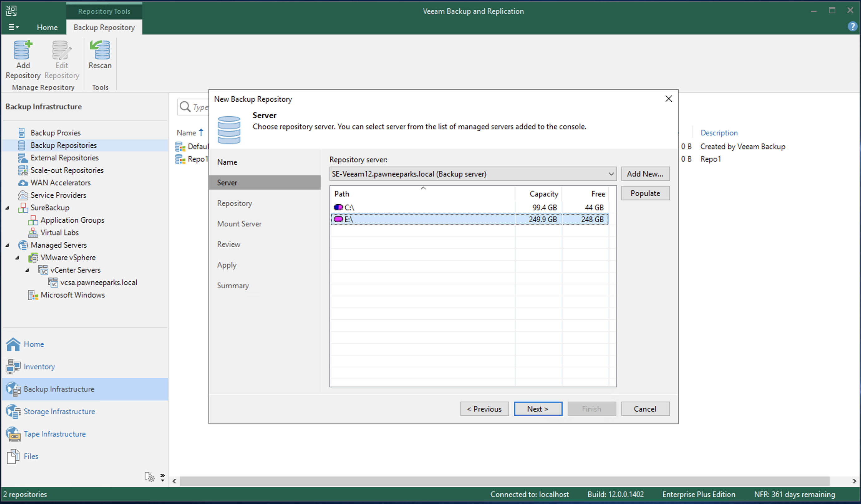Click the Microsoft Windows icon
This screenshot has width=861, height=504.
coord(33,295)
